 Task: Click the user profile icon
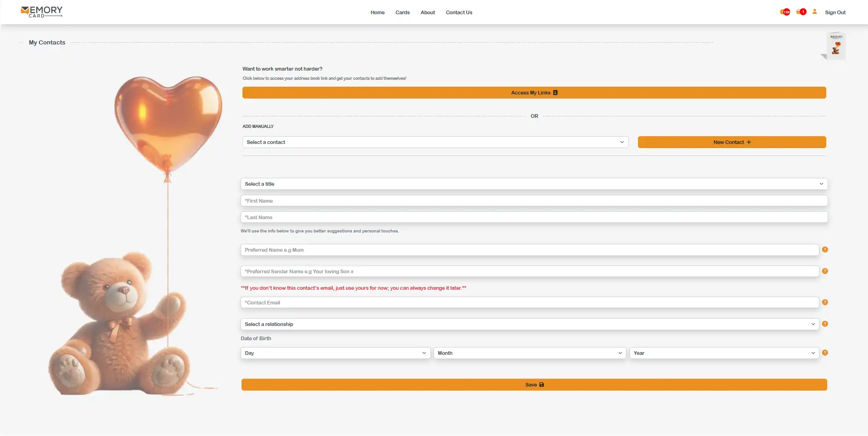click(814, 12)
